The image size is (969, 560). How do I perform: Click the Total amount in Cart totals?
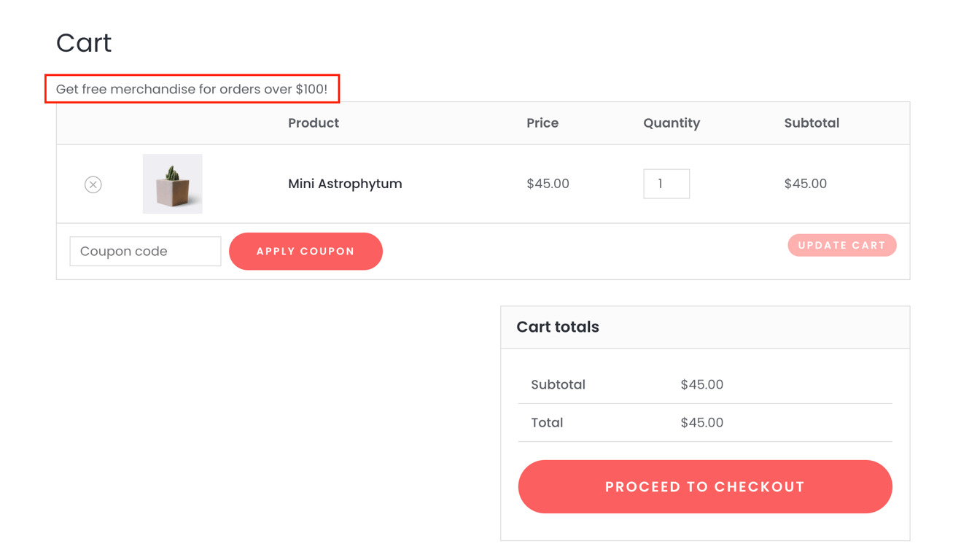(701, 423)
